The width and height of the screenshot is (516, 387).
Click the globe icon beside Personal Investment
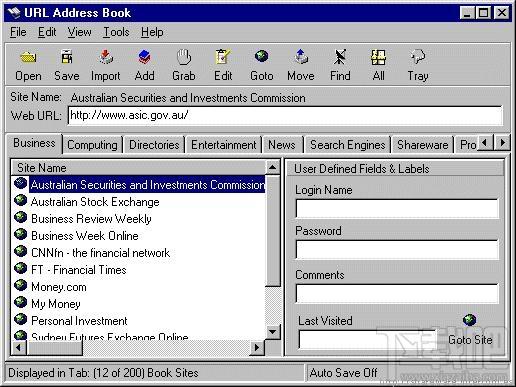pos(21,319)
